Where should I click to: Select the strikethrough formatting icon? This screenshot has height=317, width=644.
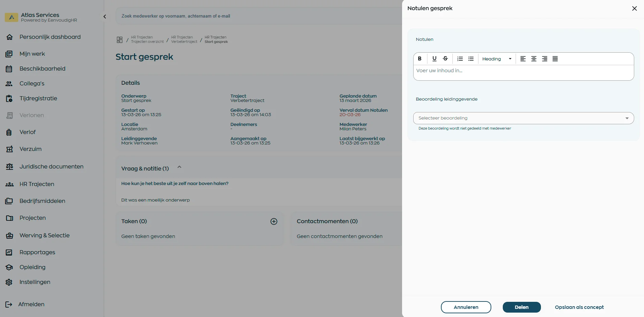445,58
